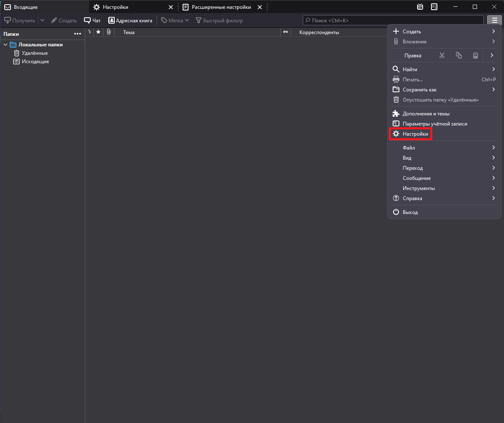Open the Получить dropdown arrow
Viewport: 504px width, 423px height.
coord(42,20)
